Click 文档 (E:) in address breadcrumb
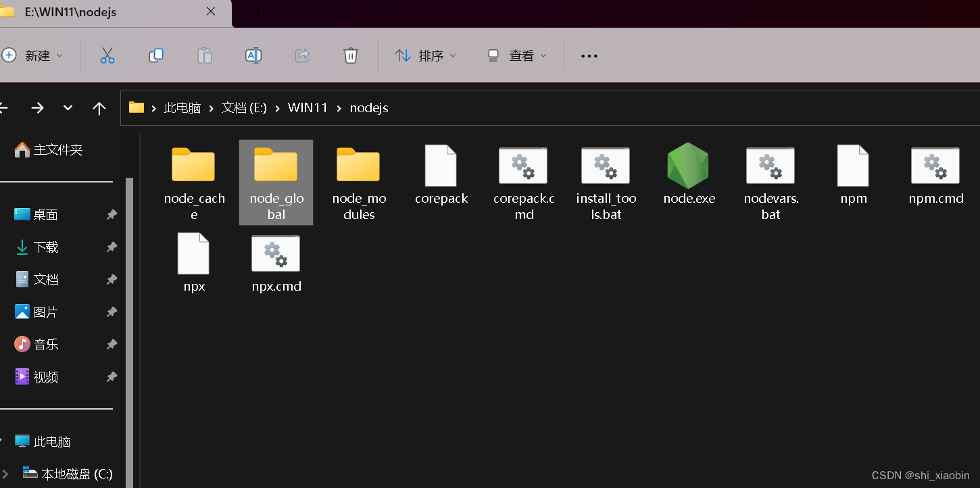Screen dimensions: 980x488 [244, 108]
